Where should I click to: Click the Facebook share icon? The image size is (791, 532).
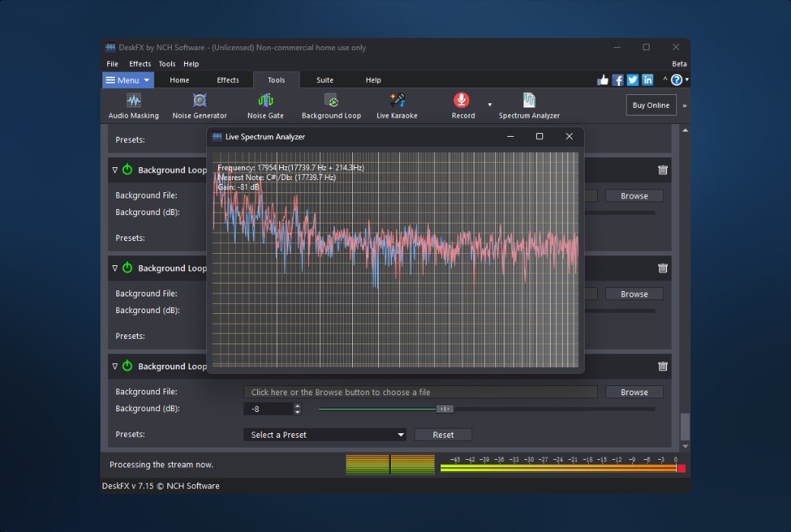[618, 80]
